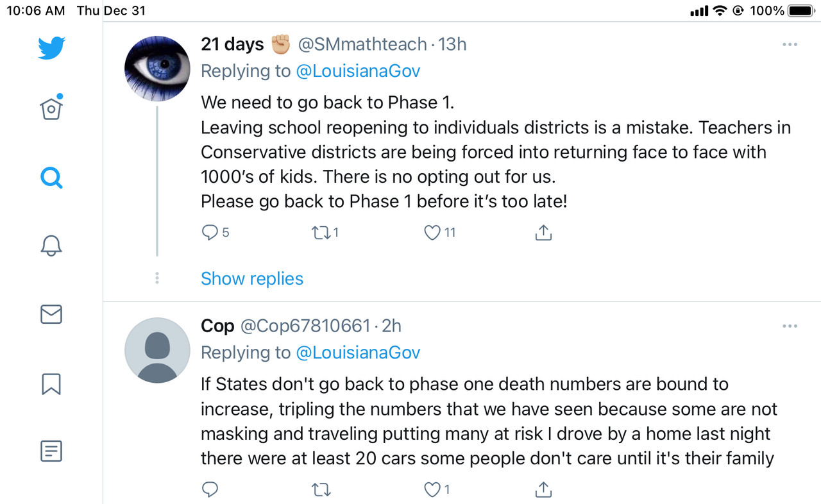The image size is (821, 504).
Task: Retweet the @SMmathteach tweet
Action: point(320,232)
